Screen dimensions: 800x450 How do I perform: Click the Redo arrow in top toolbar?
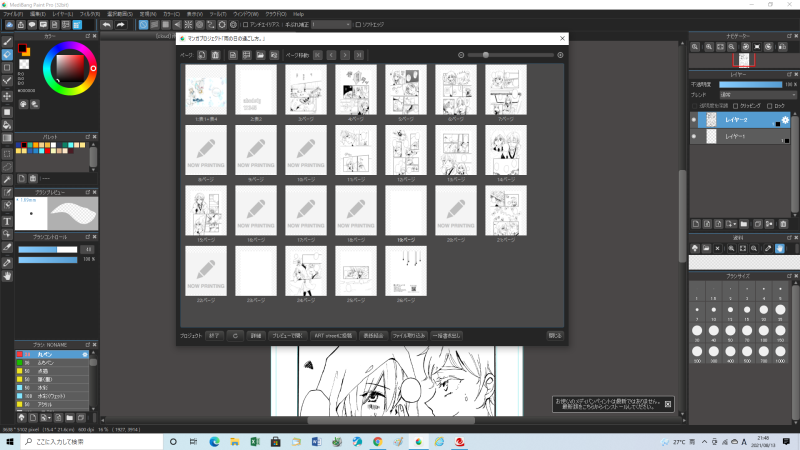(x=120, y=24)
